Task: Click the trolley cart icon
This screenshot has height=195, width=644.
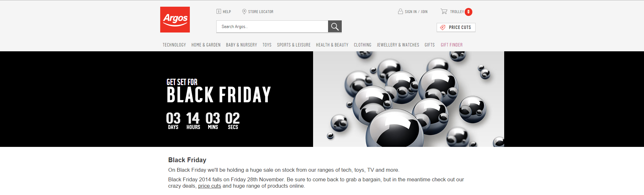Action: point(444,11)
